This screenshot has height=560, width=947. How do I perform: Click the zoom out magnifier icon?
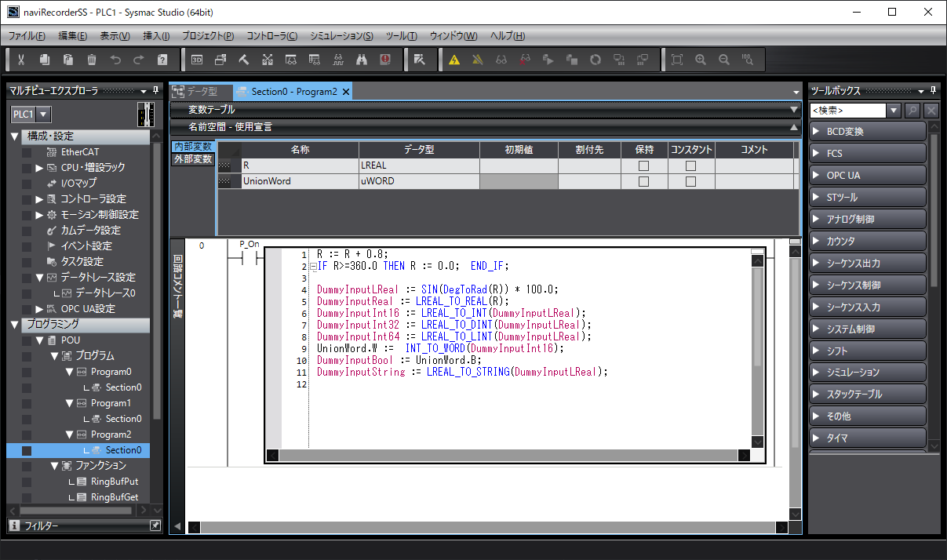[x=724, y=60]
